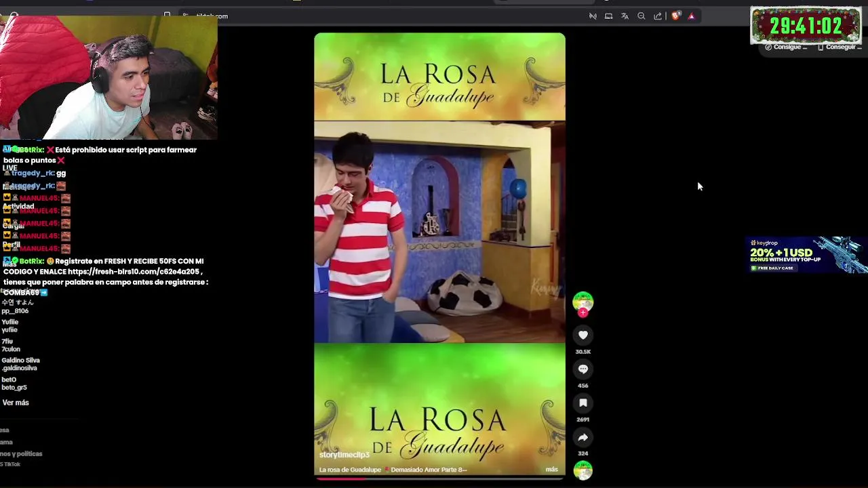Click the browser share page icon

tap(658, 16)
